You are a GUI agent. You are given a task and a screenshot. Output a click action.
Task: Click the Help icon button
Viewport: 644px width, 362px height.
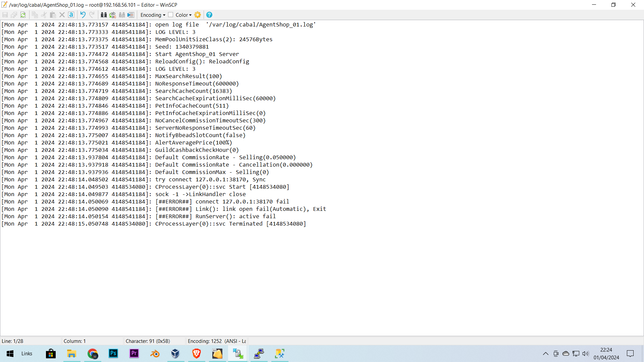(x=209, y=15)
